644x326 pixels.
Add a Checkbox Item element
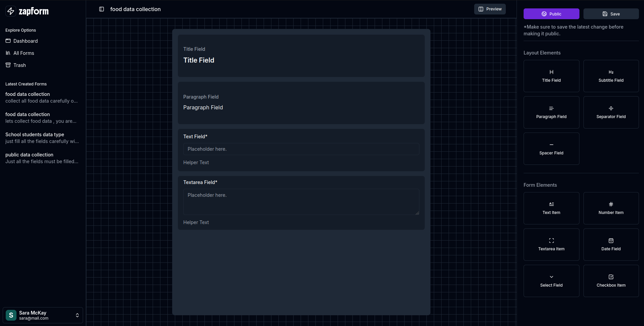click(x=611, y=281)
